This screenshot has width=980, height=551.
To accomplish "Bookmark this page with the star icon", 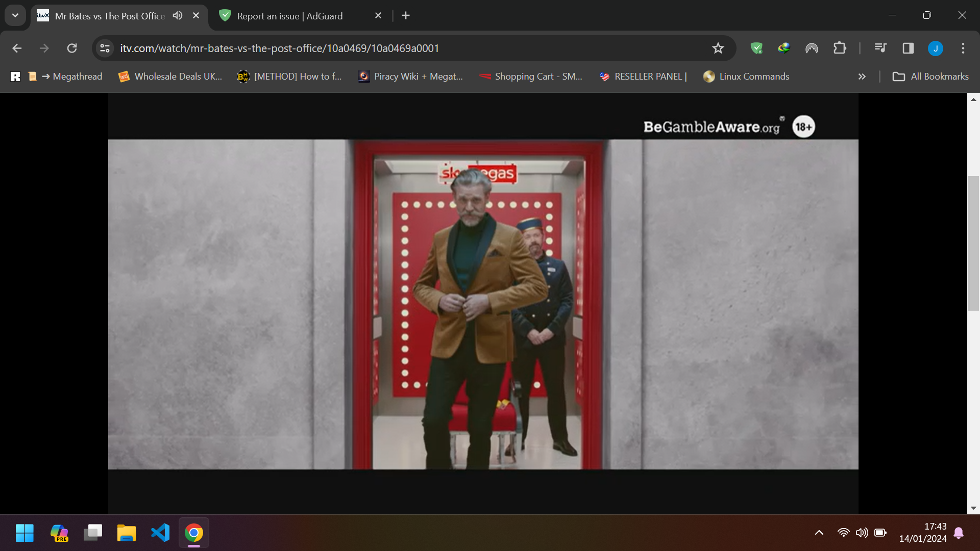I will [x=718, y=48].
